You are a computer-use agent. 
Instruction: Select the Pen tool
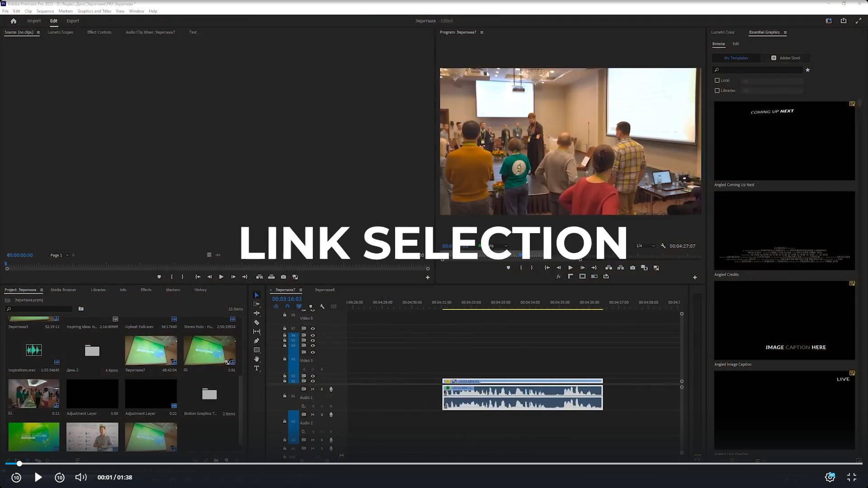tap(256, 341)
